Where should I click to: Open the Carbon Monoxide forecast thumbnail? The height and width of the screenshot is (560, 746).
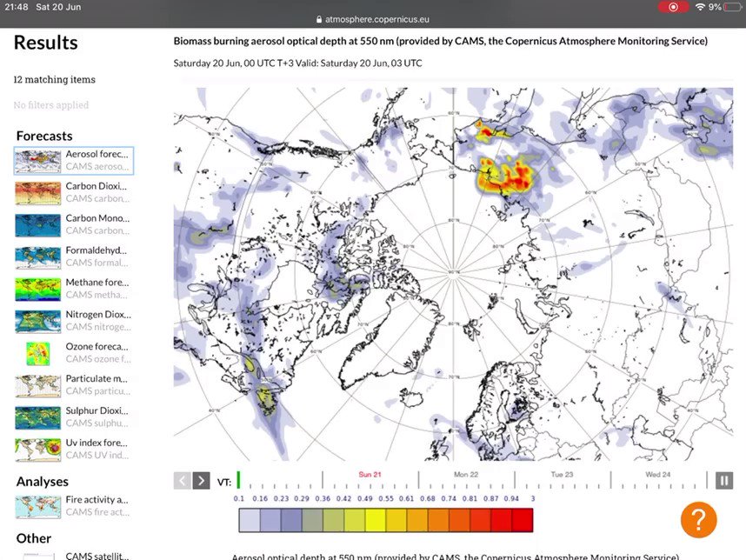tap(38, 225)
